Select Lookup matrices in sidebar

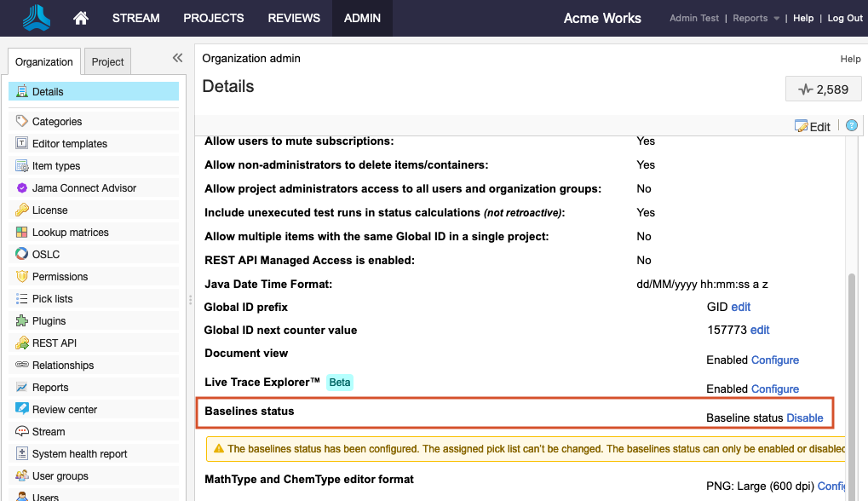tap(94, 232)
